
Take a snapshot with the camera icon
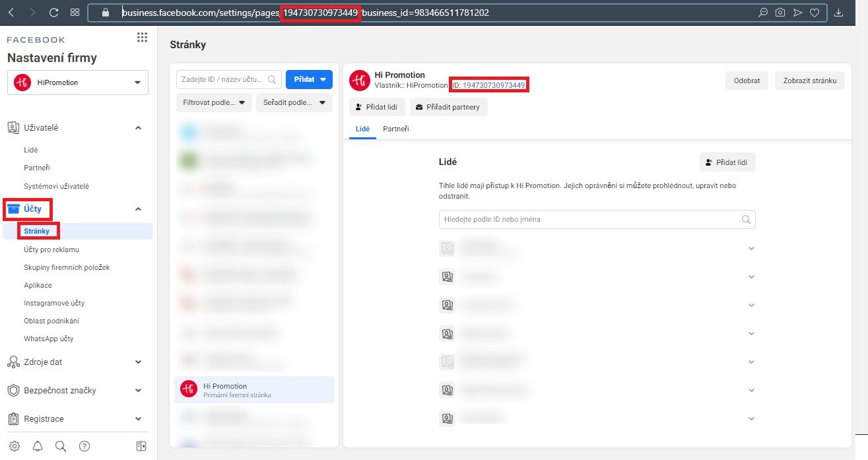(780, 13)
